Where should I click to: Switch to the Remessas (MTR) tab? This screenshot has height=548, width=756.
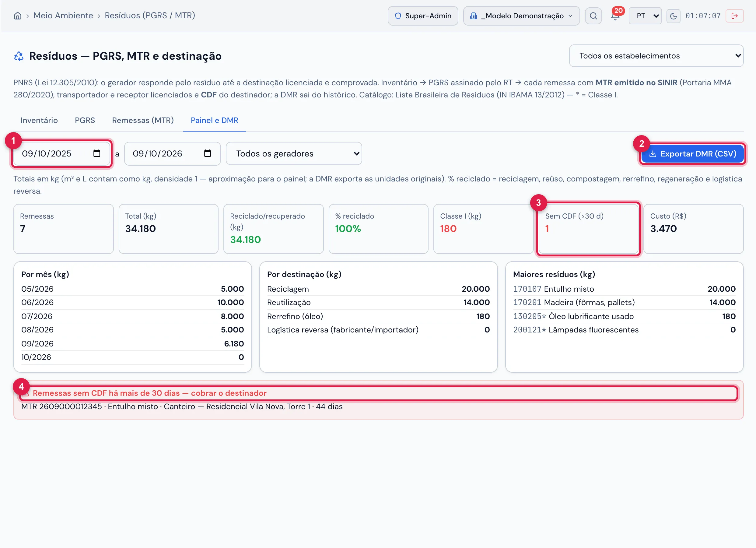143,120
